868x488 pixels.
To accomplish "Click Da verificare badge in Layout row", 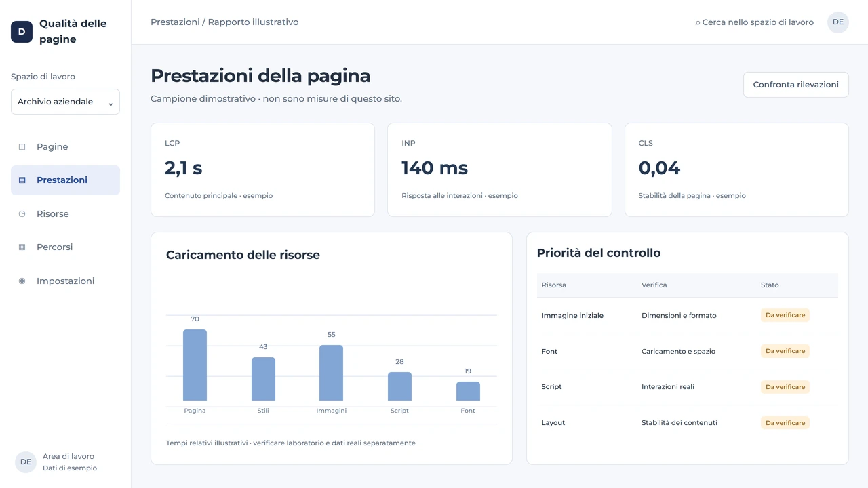I will pyautogui.click(x=785, y=423).
